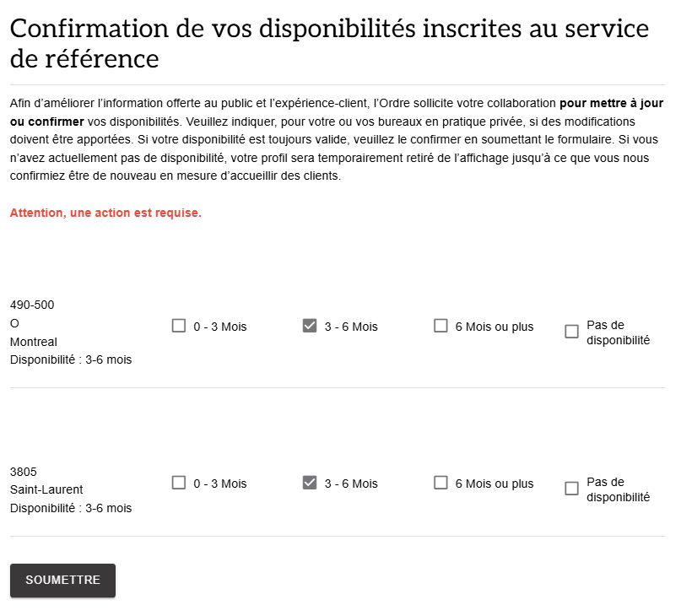692x616 pixels.
Task: Select Pas de disponibilité checkbox for Montreal
Action: click(572, 332)
